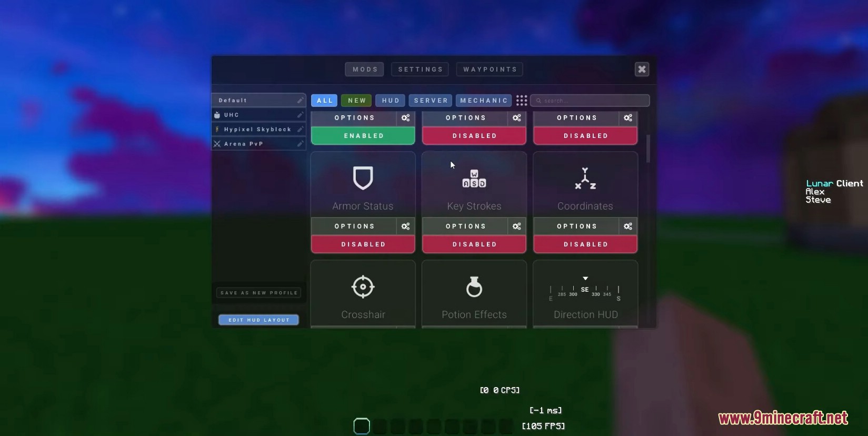Image resolution: width=868 pixels, height=436 pixels.
Task: Edit Hypixel Skyblock profile pencil icon
Action: tap(300, 129)
